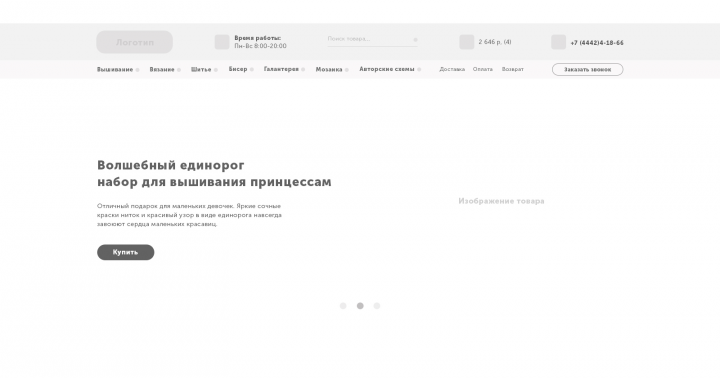Expand dropdown dot next to Вязание
This screenshot has width=720, height=378.
point(179,70)
